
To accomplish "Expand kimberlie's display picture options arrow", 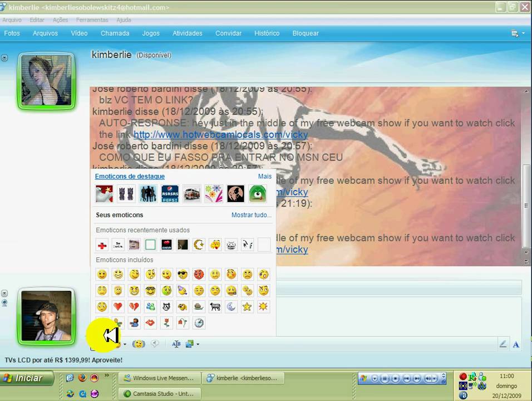I will tap(4, 58).
